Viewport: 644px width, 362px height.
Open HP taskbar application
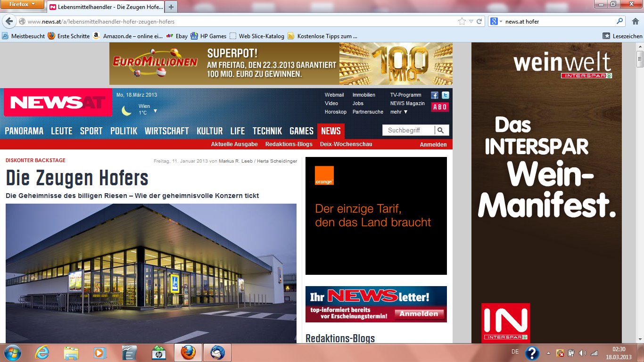point(158,353)
